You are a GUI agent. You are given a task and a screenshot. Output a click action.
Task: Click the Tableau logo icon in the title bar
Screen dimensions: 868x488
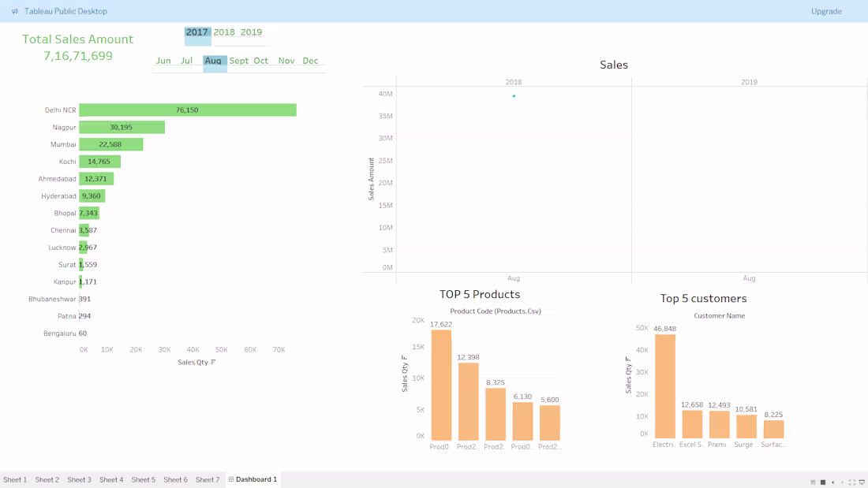15,11
